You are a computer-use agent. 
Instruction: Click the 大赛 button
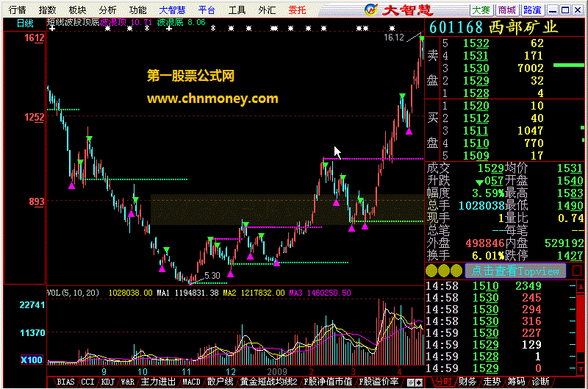pyautogui.click(x=481, y=10)
